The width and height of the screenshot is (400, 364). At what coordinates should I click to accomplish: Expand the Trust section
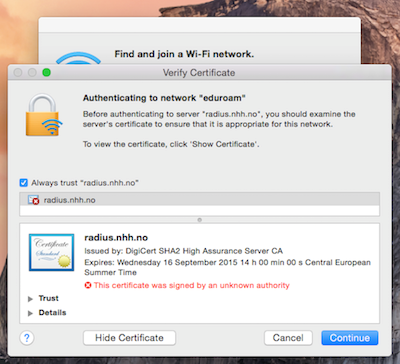pyautogui.click(x=30, y=299)
